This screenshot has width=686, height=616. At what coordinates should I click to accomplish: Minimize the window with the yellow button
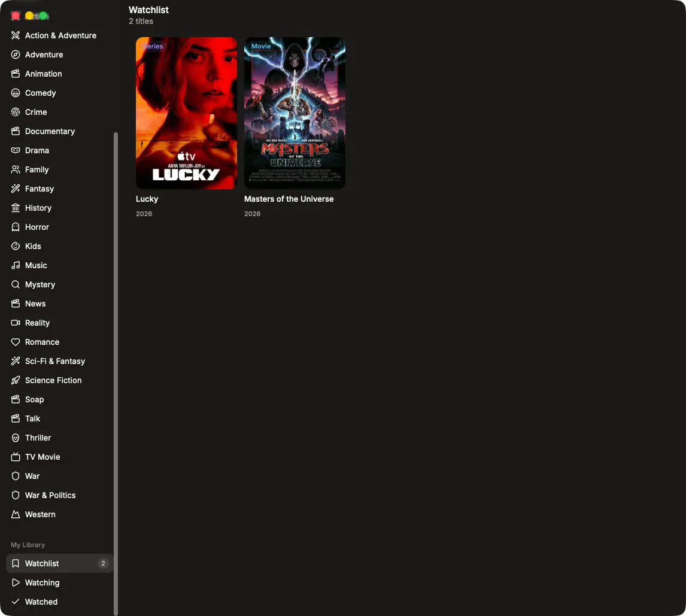(x=29, y=16)
